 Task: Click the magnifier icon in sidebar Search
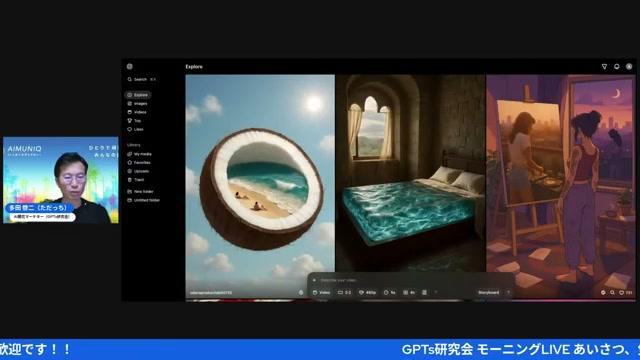coord(130,79)
